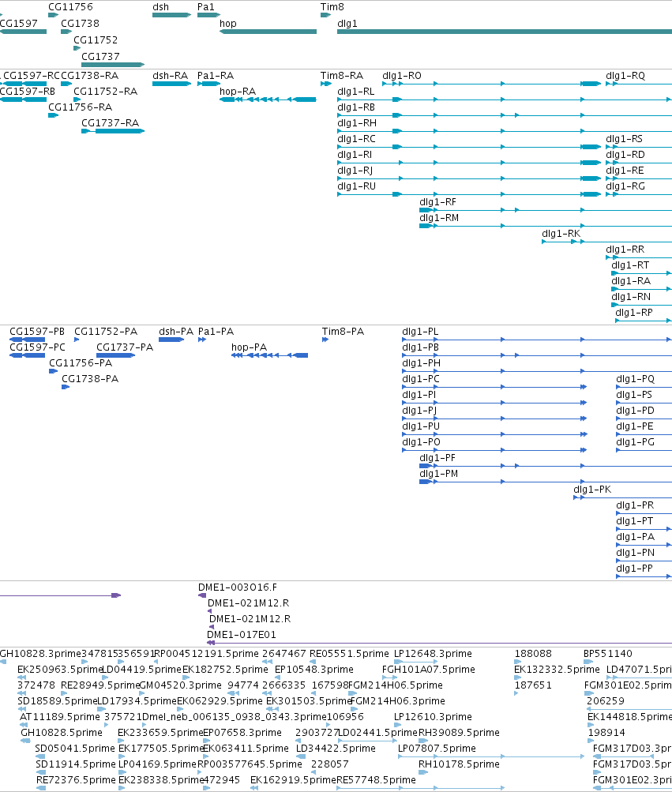
Task: Select the CG1597-RB transcript label
Action: [x=28, y=92]
